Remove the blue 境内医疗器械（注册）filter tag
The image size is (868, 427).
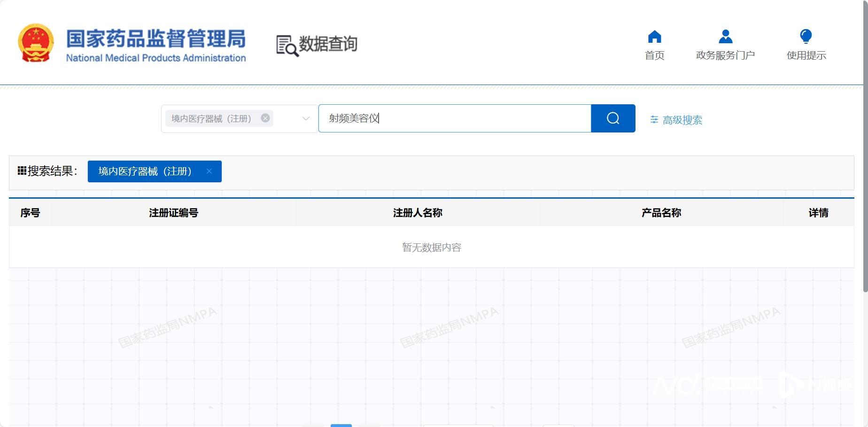(x=209, y=171)
